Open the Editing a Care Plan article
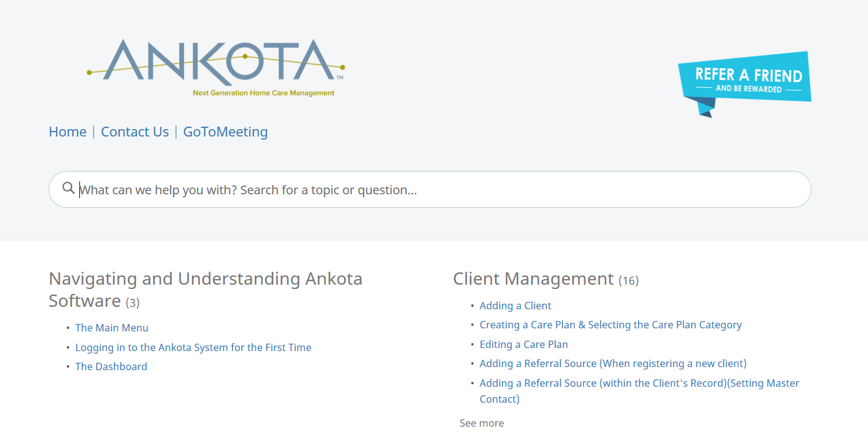The width and height of the screenshot is (868, 447). 524,344
